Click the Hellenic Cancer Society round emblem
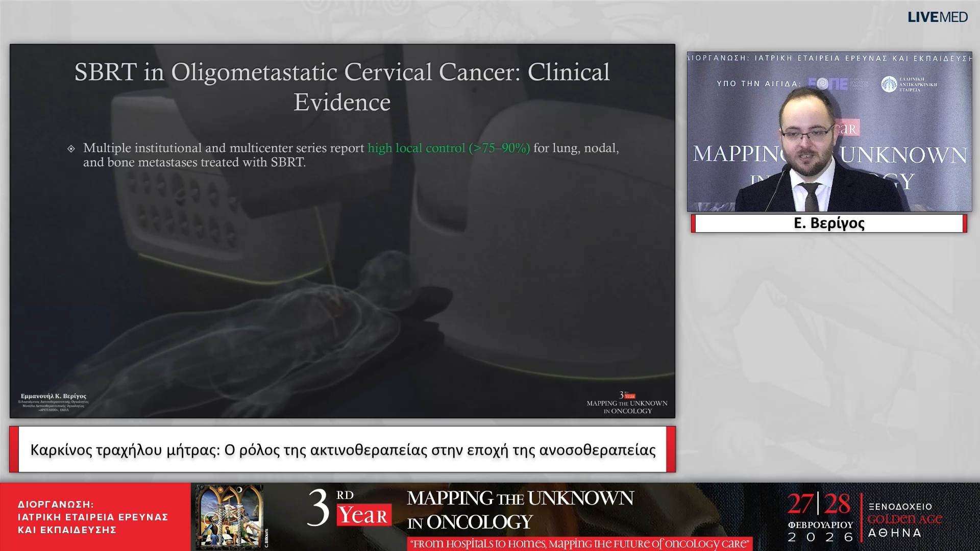The height and width of the screenshot is (551, 980). (889, 84)
